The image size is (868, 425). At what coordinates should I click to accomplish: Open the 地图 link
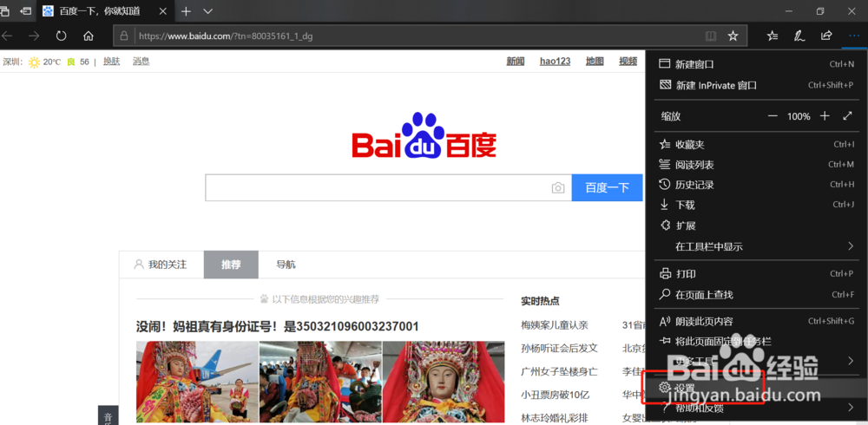pyautogui.click(x=595, y=62)
